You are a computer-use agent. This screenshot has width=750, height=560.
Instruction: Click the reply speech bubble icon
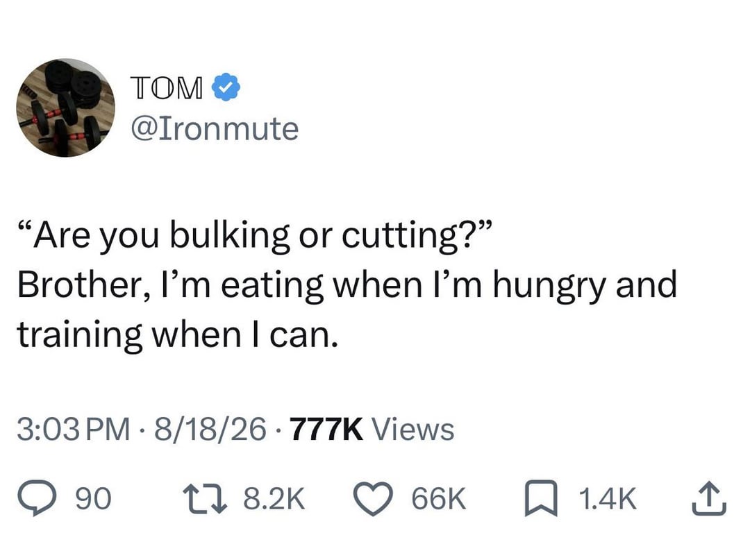tap(36, 498)
